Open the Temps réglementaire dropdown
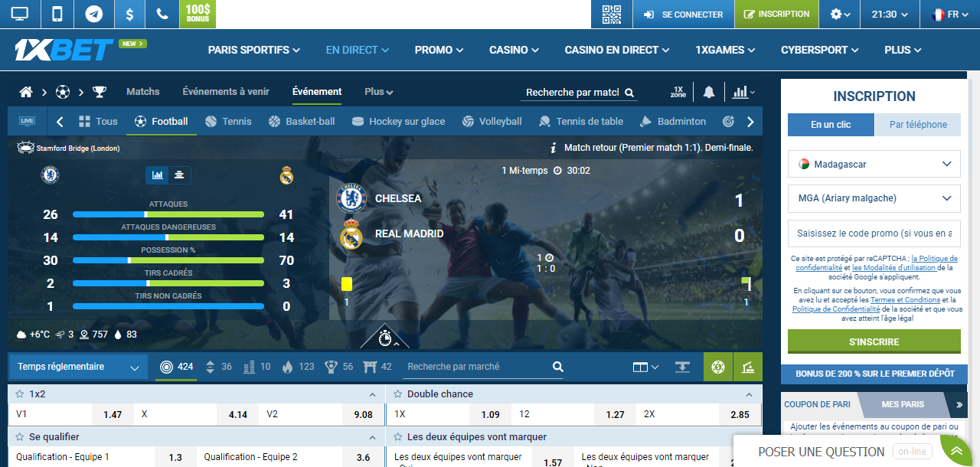The width and height of the screenshot is (980, 467). pos(78,367)
